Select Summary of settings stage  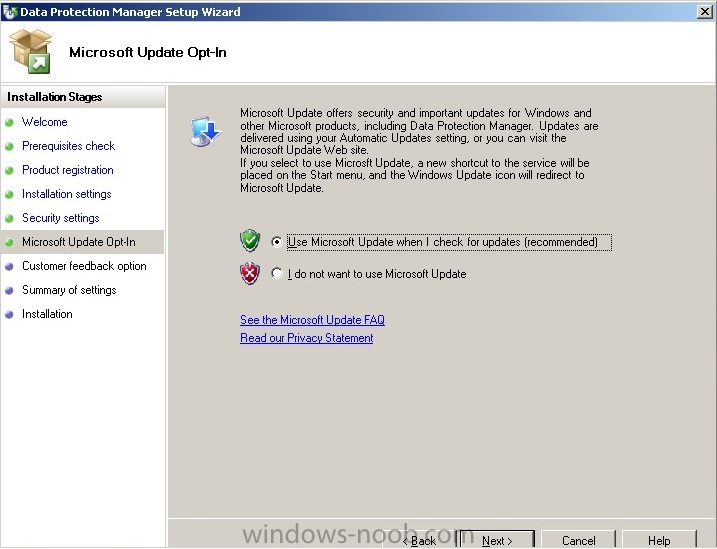(x=70, y=290)
